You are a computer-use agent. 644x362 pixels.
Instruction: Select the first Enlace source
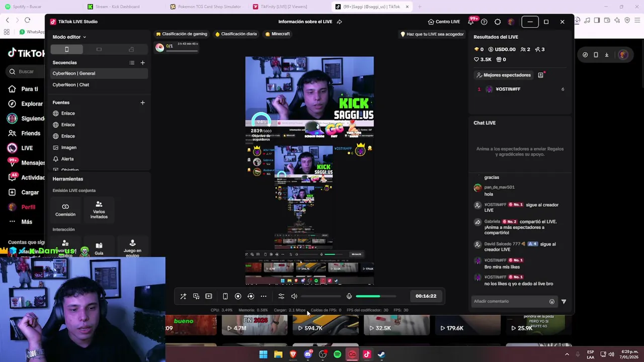click(x=99, y=113)
